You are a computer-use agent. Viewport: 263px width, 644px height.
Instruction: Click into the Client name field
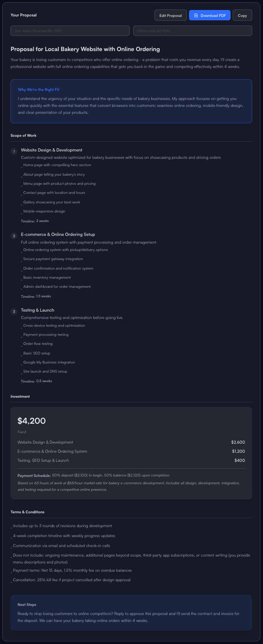pos(192,31)
